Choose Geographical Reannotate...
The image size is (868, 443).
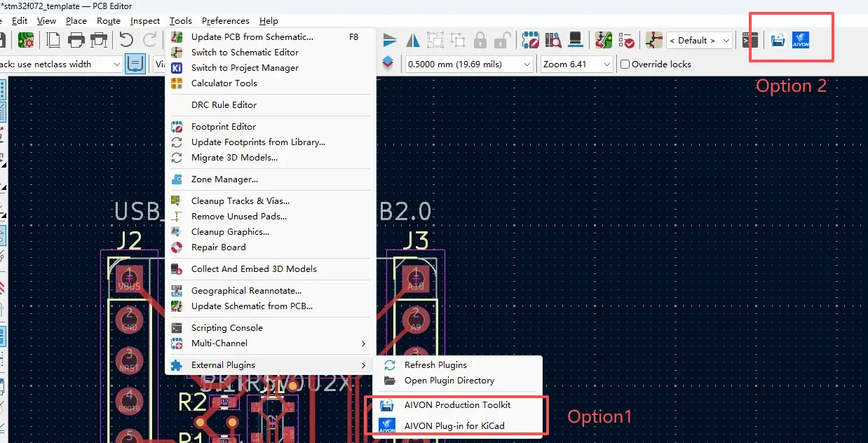271,291
